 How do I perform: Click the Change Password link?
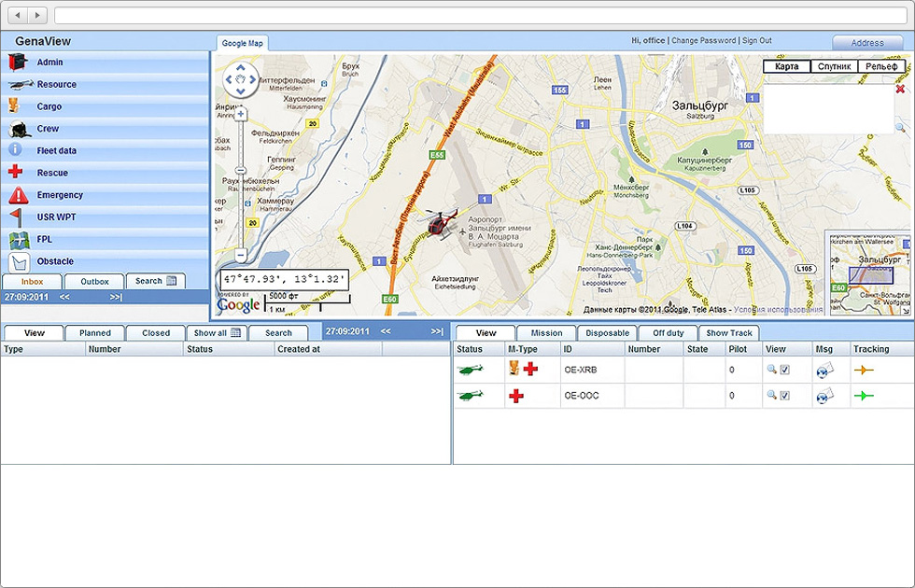[703, 40]
